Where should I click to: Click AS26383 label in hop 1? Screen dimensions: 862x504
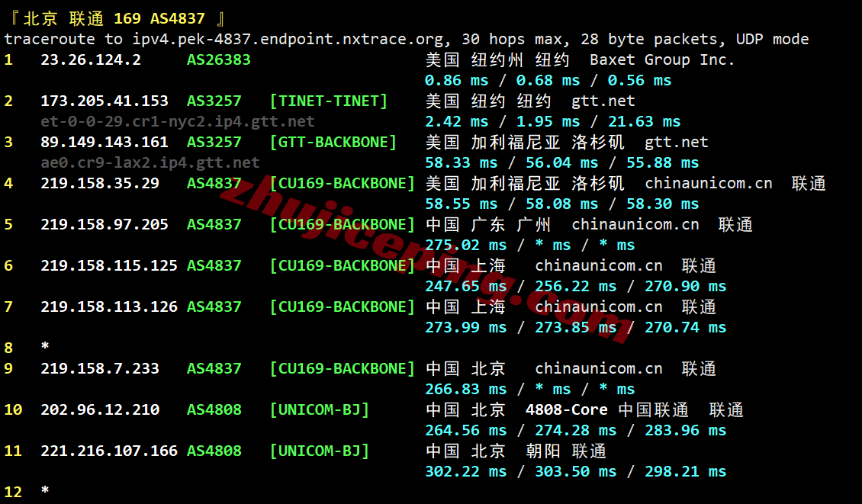click(219, 60)
